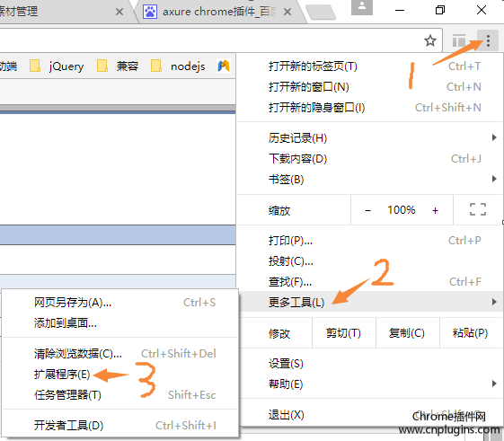This screenshot has height=441, width=504.
Task: Close the axure chrome插件 tab
Action: click(x=287, y=12)
